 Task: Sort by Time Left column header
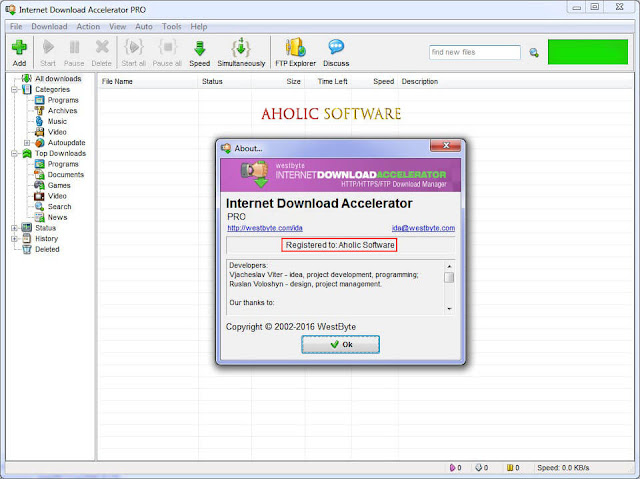coord(328,82)
